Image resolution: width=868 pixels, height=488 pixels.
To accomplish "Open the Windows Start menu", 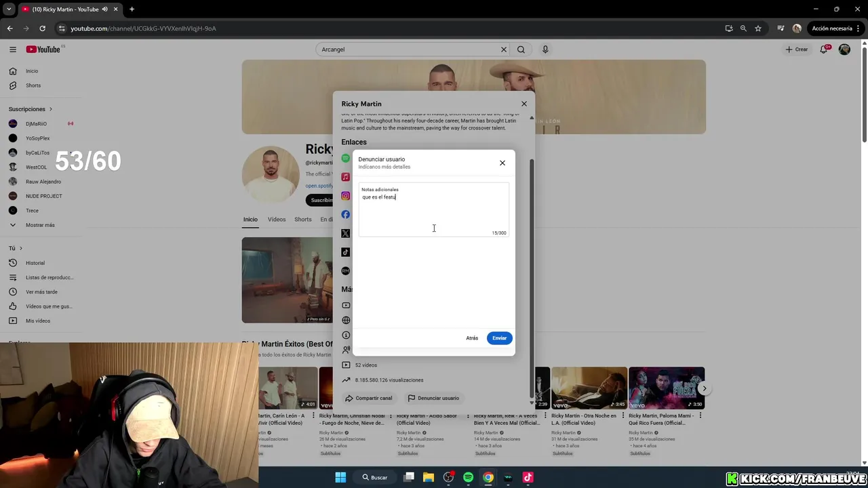I will pos(340,477).
